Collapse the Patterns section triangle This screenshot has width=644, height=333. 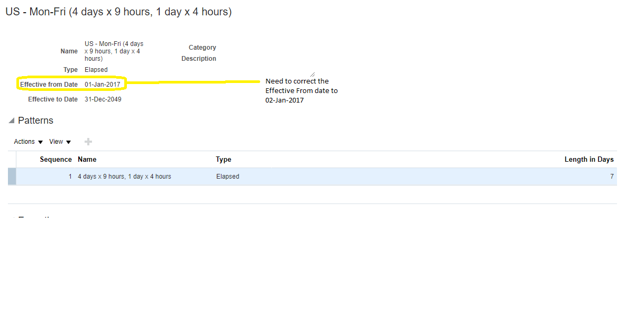point(11,120)
